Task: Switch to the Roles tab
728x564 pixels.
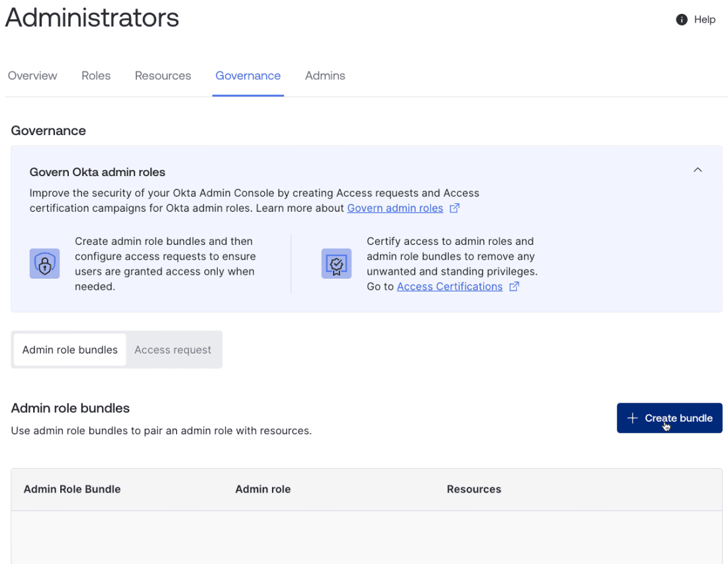Action: pos(96,75)
